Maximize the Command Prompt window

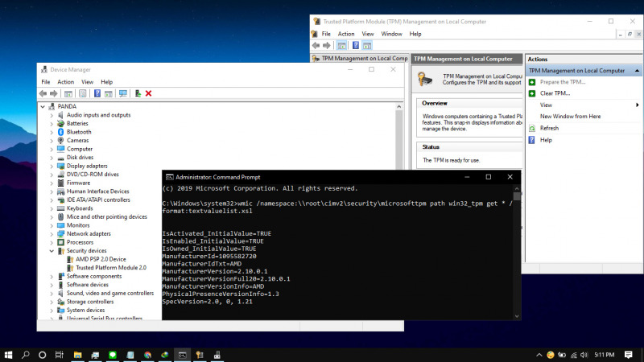click(x=489, y=177)
